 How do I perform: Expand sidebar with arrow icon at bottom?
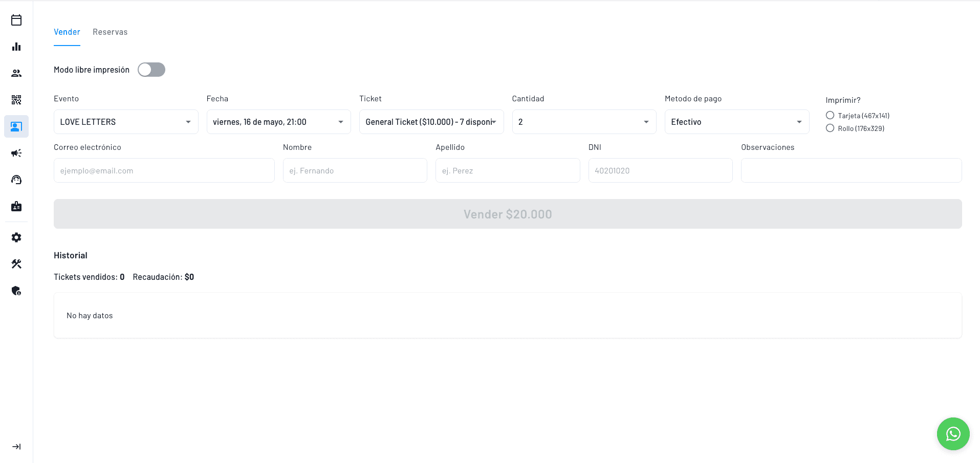(16, 447)
